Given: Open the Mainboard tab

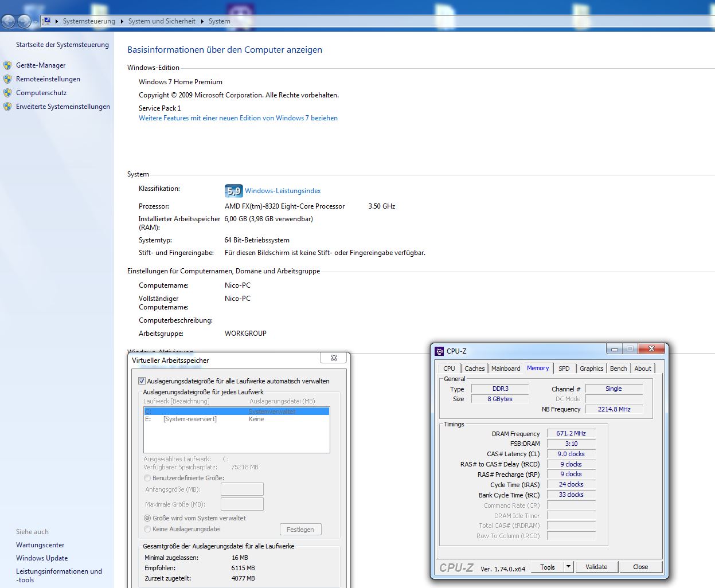Looking at the screenshot, I should [506, 369].
